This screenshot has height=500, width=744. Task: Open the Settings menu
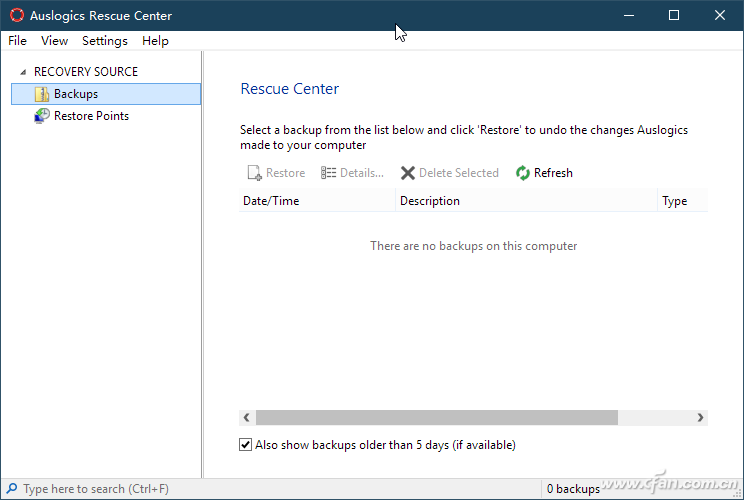105,41
